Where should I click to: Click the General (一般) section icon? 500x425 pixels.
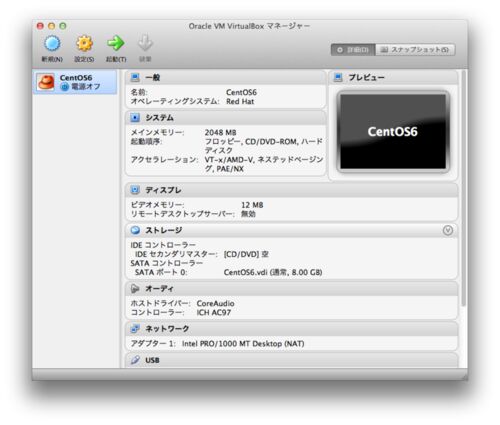135,78
